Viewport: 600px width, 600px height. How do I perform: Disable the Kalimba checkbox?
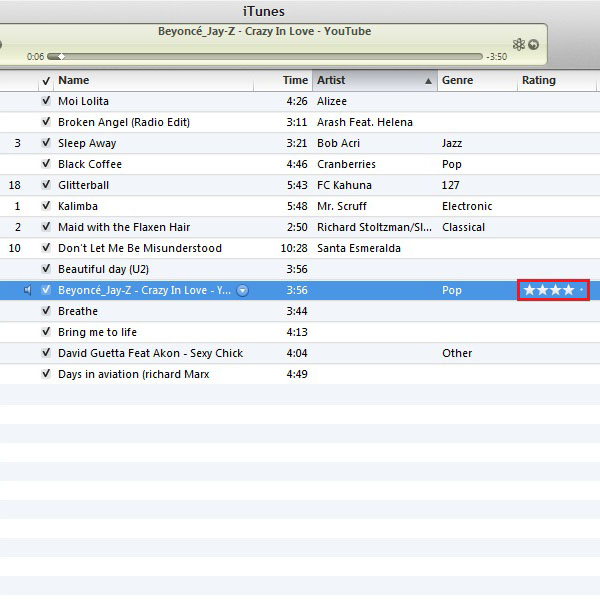pyautogui.click(x=46, y=206)
